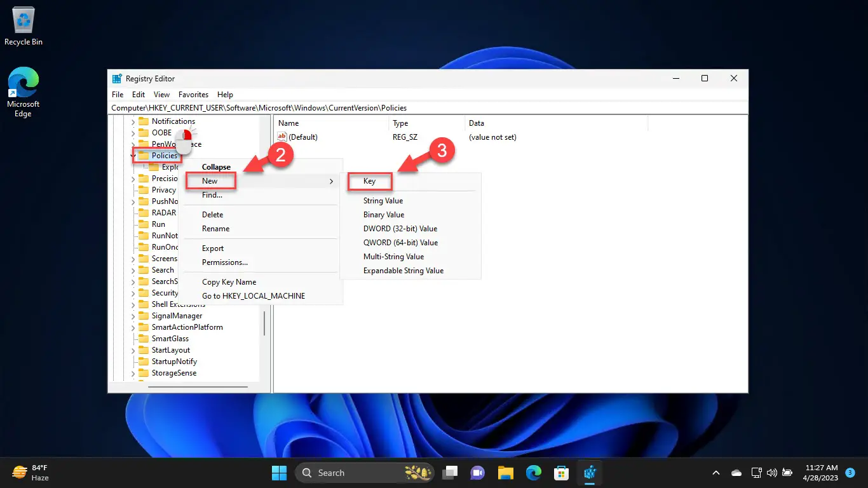Click Registry Editor taskbar icon

[589, 473]
